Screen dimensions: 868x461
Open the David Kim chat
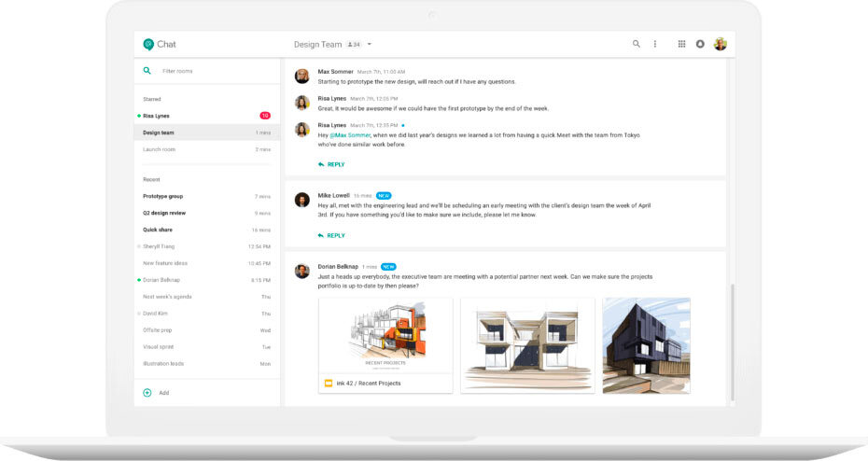tap(207, 314)
